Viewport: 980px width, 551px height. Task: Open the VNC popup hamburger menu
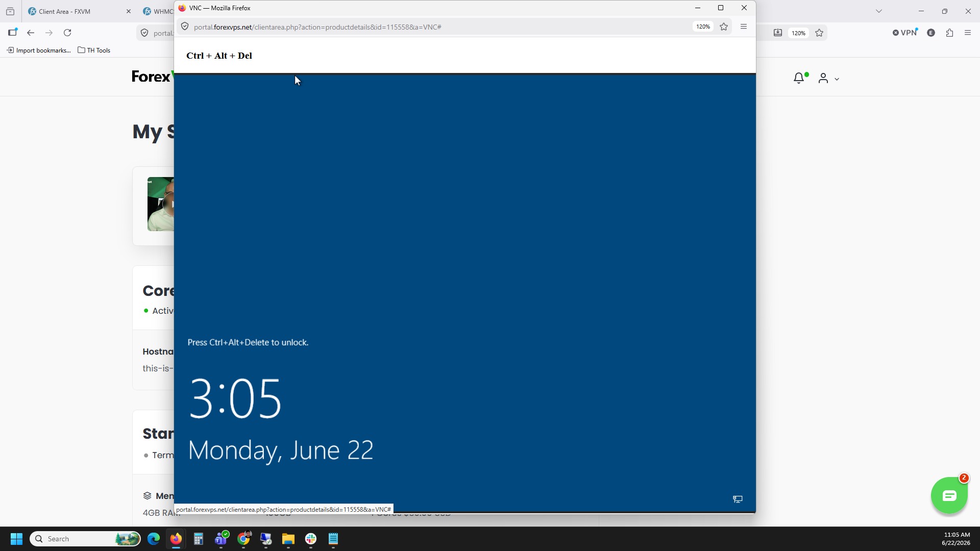pos(744,27)
